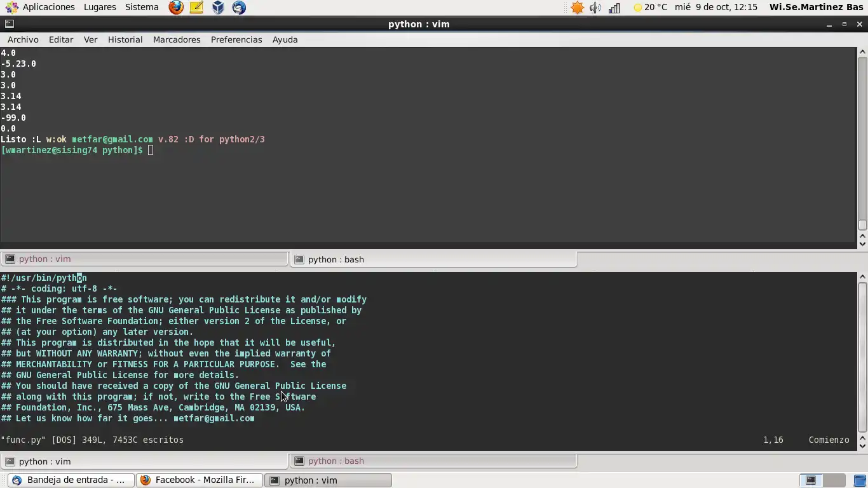
Task: Click the 'Free Software Foundation; either version 2' line
Action: click(x=173, y=321)
